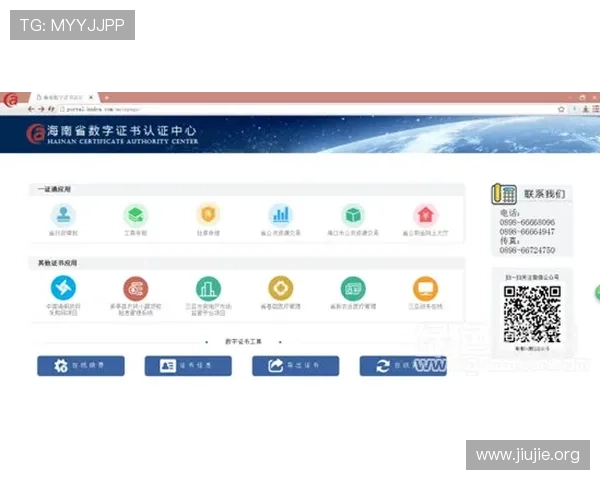Viewport: 600px width, 480px height.
Task: Go forward with the browser forward arrow
Action: tap(41, 109)
